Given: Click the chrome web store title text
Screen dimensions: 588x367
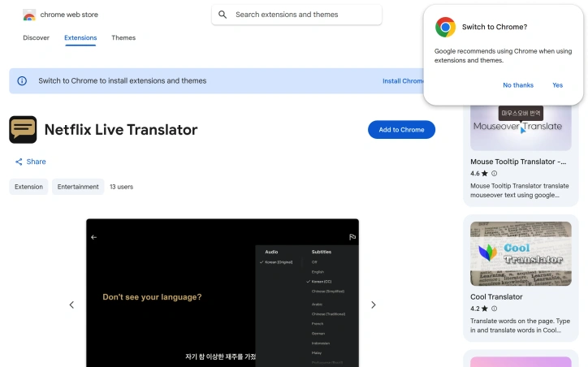Looking at the screenshot, I should 69,15.
